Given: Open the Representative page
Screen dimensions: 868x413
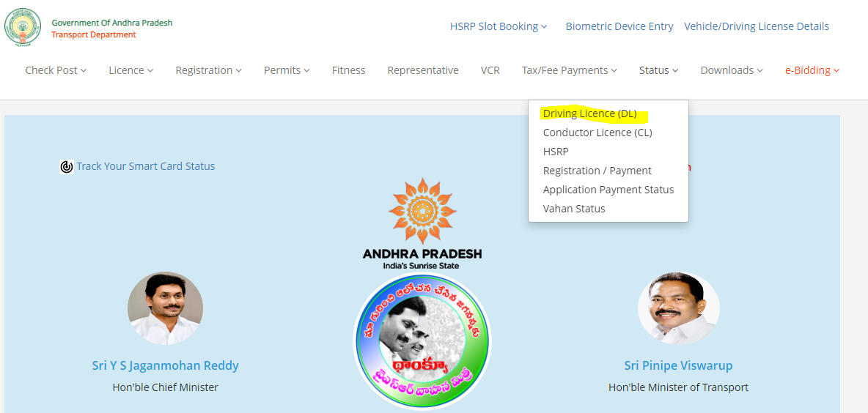Looking at the screenshot, I should [423, 70].
